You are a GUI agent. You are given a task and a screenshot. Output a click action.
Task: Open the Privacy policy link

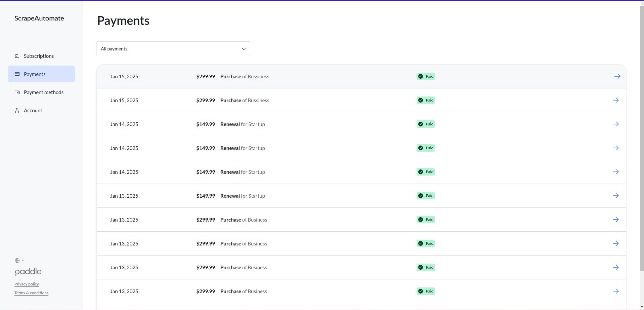pos(27,284)
